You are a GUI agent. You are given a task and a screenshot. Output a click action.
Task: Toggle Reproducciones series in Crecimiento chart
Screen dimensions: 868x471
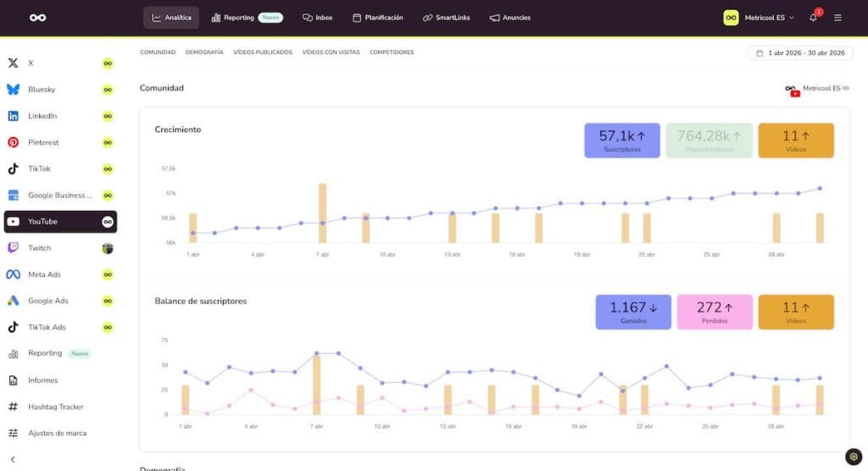tap(709, 141)
